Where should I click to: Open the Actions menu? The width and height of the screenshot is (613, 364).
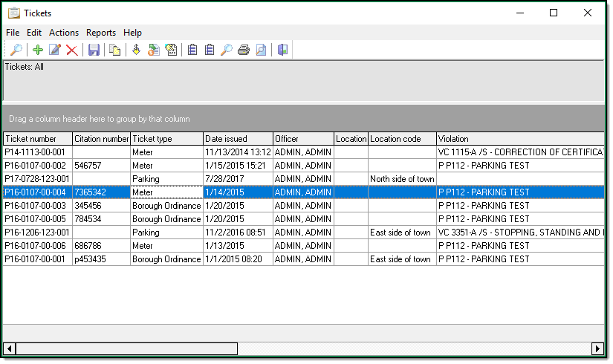pos(64,33)
